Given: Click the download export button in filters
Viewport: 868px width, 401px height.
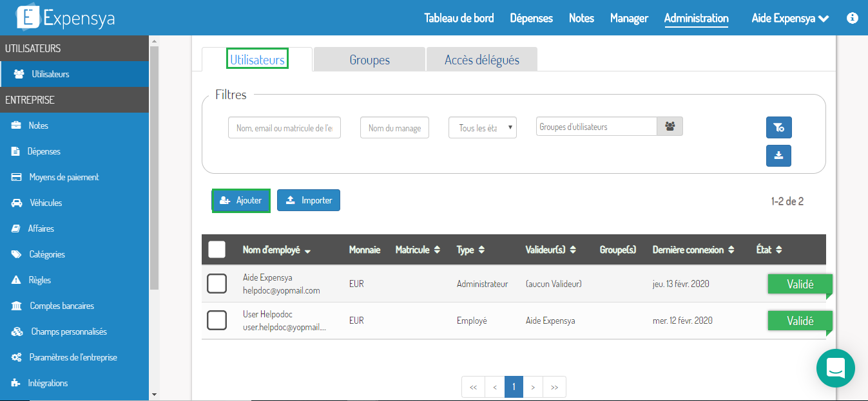Looking at the screenshot, I should [779, 155].
